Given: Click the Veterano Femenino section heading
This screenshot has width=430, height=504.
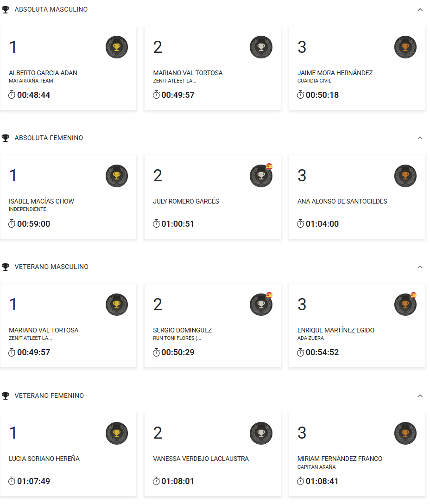Looking at the screenshot, I should [49, 396].
